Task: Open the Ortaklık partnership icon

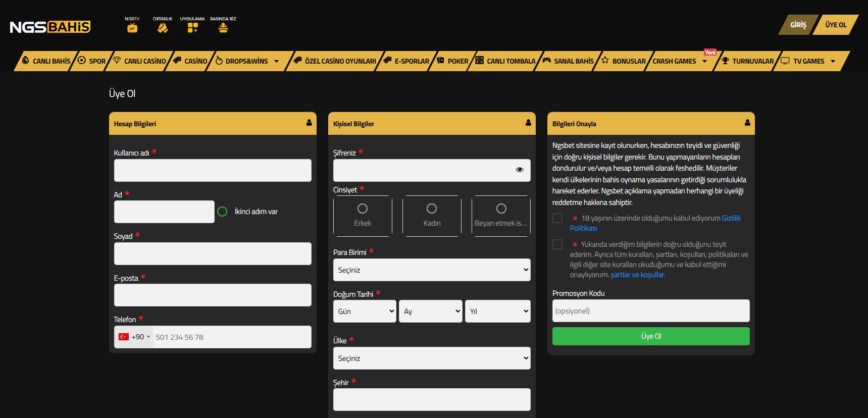Action: tap(163, 28)
